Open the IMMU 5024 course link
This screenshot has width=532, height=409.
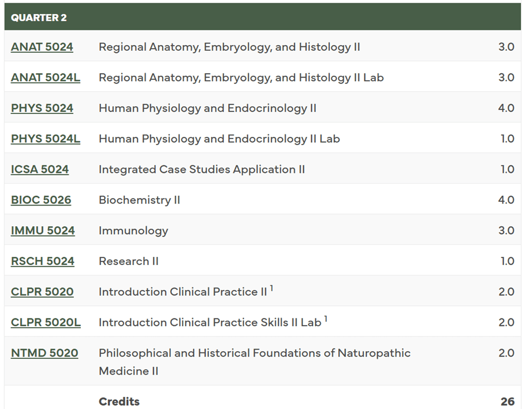tap(43, 230)
